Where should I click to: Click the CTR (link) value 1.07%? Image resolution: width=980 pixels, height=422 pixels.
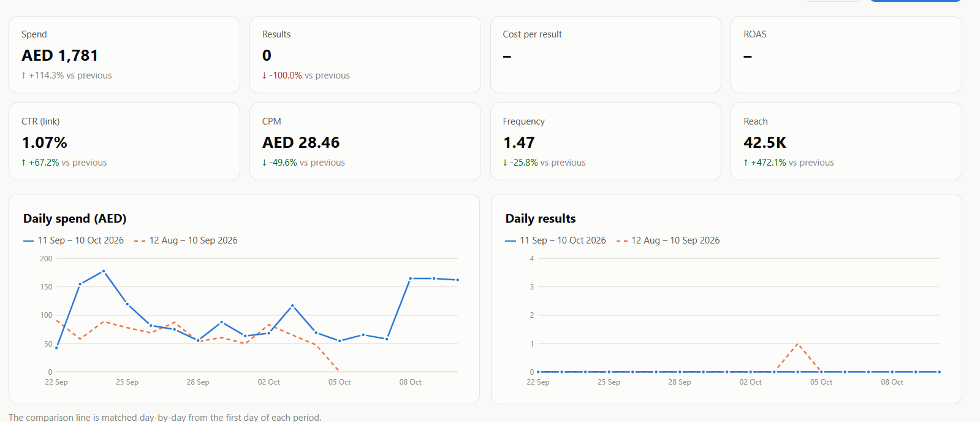click(x=45, y=143)
